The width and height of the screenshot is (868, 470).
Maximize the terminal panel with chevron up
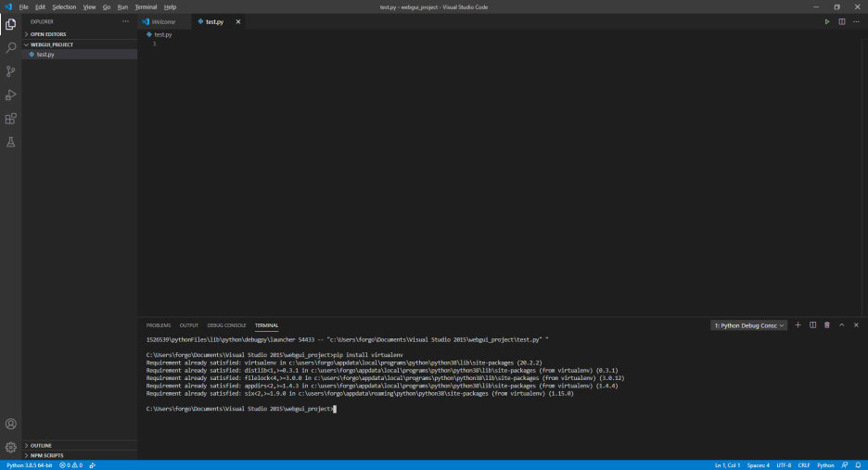(841, 325)
